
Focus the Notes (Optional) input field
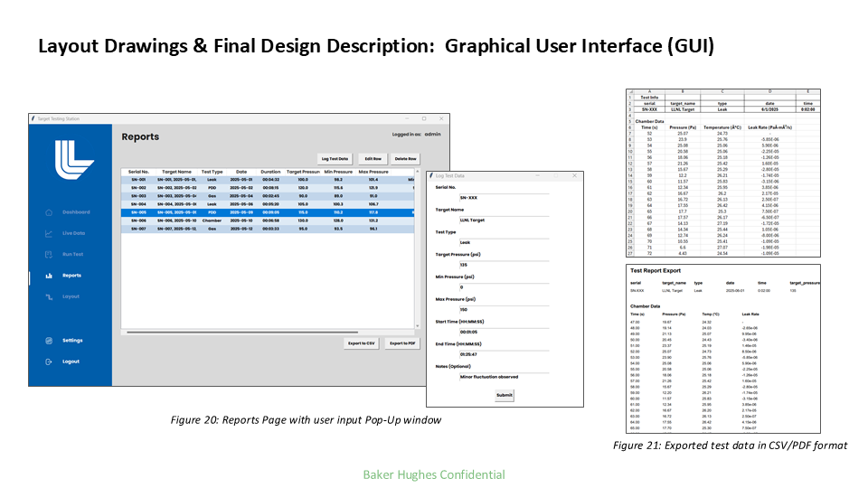tap(504, 377)
